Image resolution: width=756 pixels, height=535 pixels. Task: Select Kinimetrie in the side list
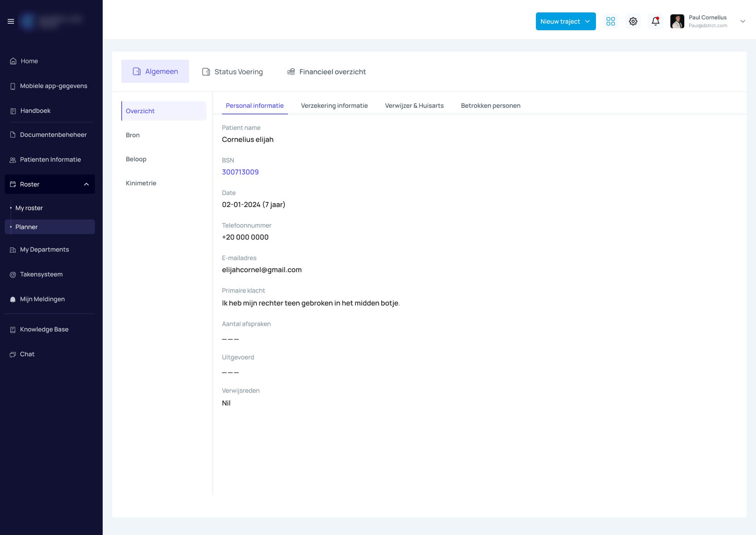141,183
